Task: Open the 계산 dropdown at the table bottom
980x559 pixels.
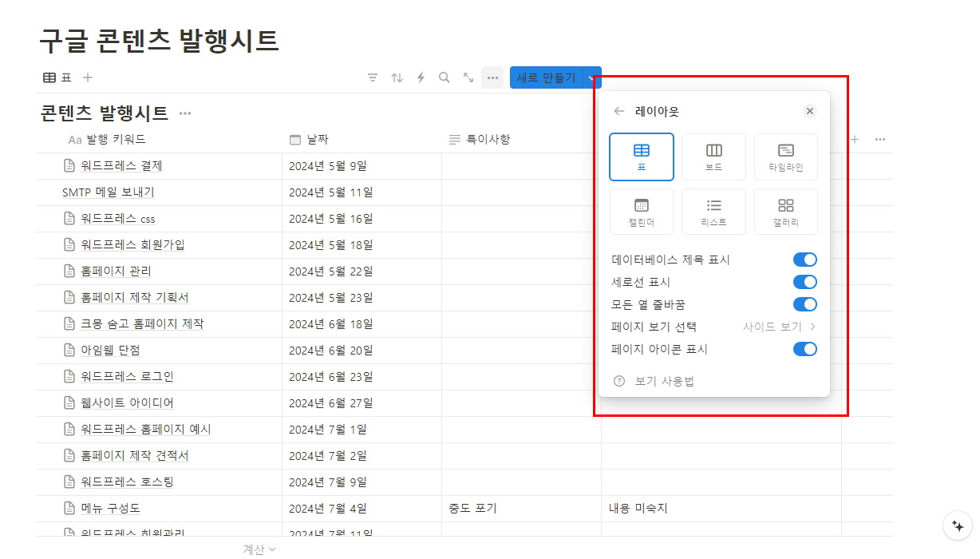Action: point(257,549)
